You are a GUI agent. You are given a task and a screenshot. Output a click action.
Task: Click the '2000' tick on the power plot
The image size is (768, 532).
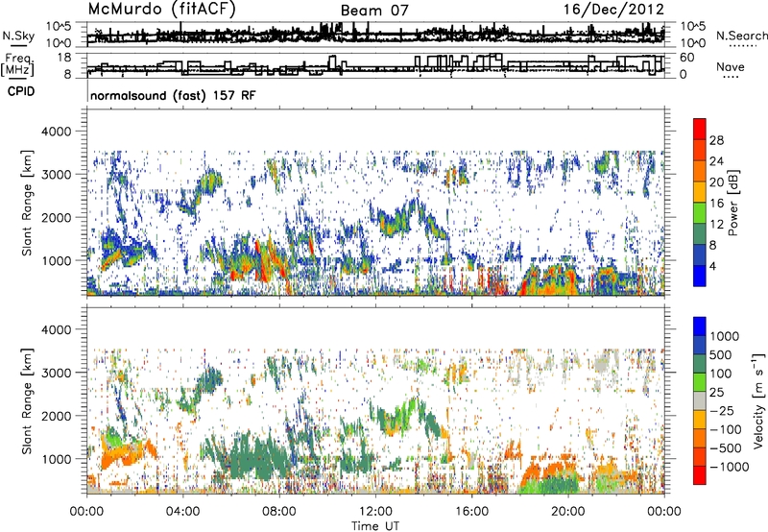click(x=57, y=217)
